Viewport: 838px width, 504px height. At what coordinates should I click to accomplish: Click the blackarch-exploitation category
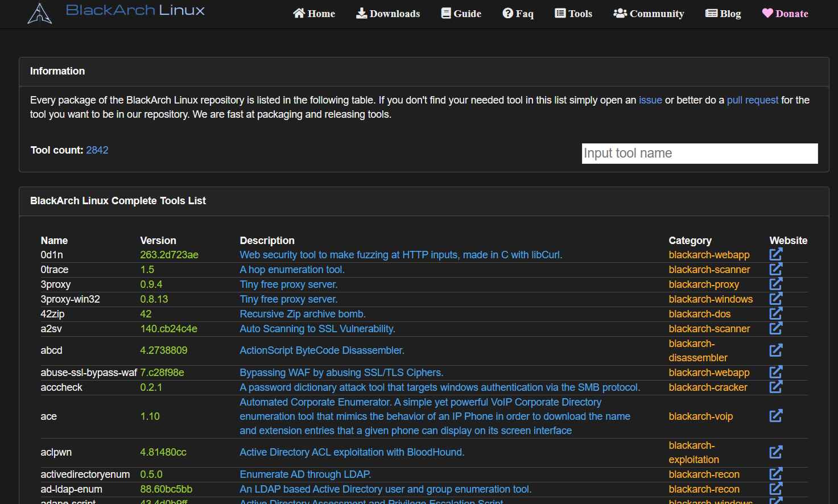(693, 452)
